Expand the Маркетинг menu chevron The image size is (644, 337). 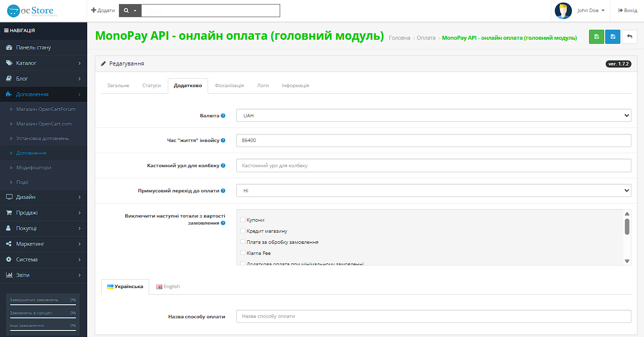80,244
